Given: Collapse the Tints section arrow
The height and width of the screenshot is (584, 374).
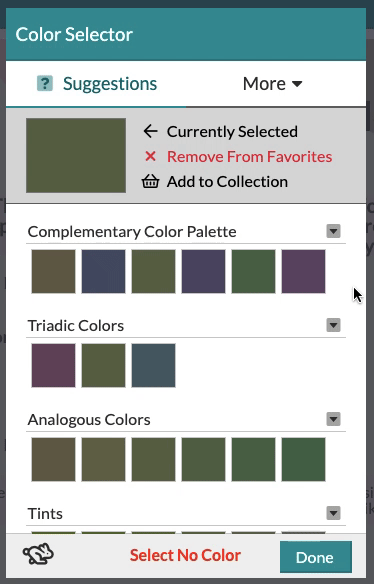Looking at the screenshot, I should point(333,513).
